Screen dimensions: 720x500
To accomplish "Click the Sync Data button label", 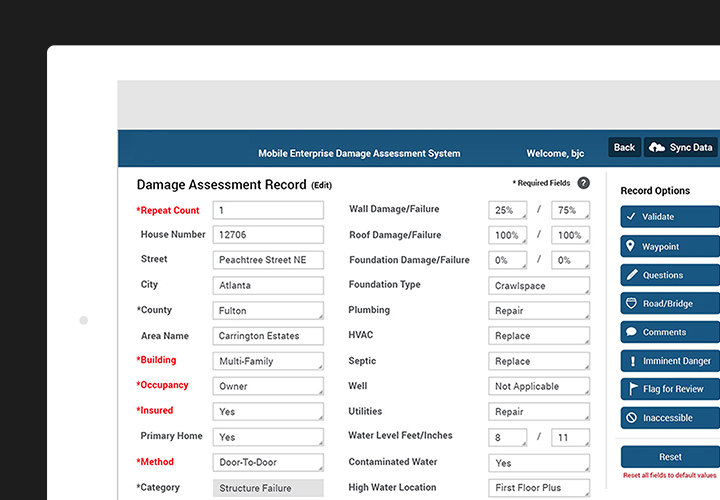I will coord(691,147).
